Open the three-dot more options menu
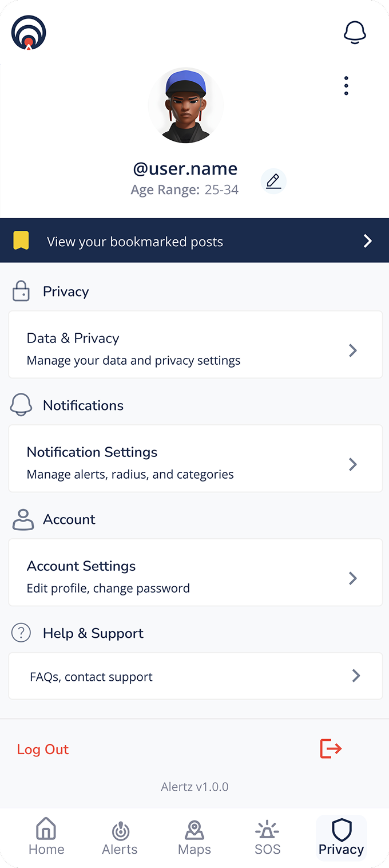Viewport: 389px width, 868px height. 346,86
